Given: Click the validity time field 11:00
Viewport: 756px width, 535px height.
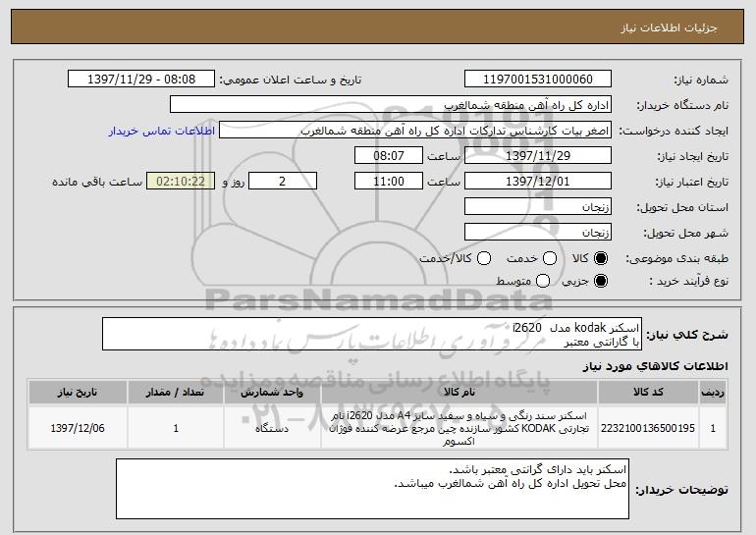Looking at the screenshot, I should click(389, 182).
